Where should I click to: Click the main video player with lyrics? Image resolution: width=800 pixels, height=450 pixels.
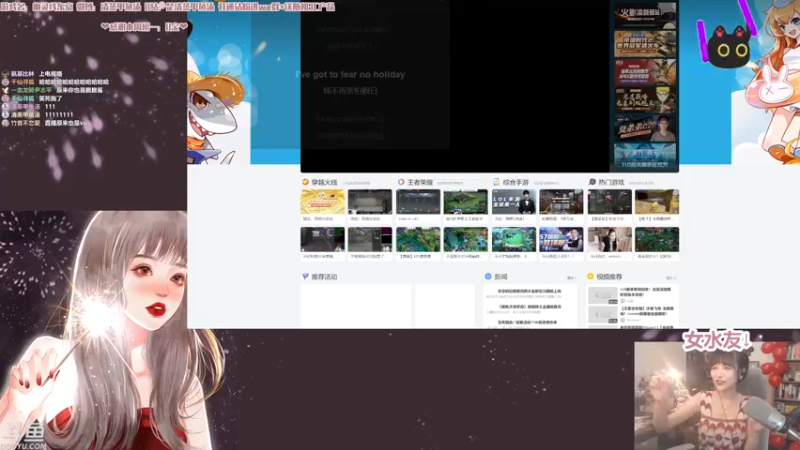tap(455, 86)
